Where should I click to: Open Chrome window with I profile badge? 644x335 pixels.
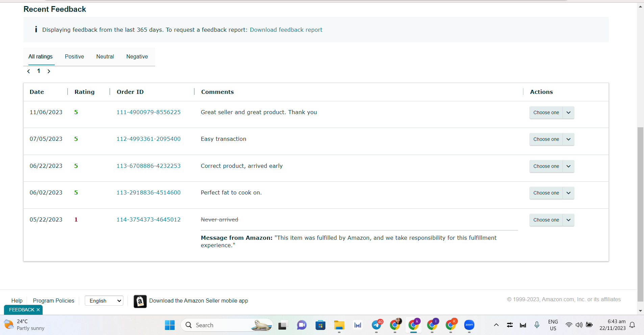(432, 325)
